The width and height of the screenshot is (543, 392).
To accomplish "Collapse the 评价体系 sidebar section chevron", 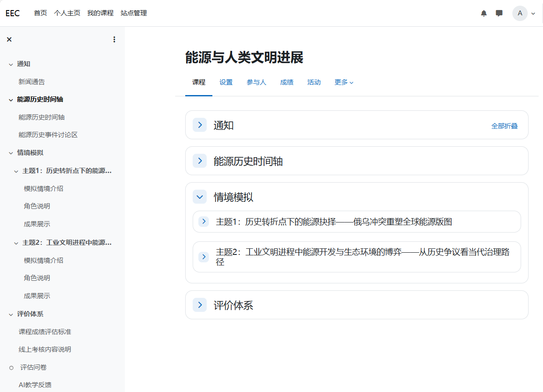I will [x=11, y=314].
